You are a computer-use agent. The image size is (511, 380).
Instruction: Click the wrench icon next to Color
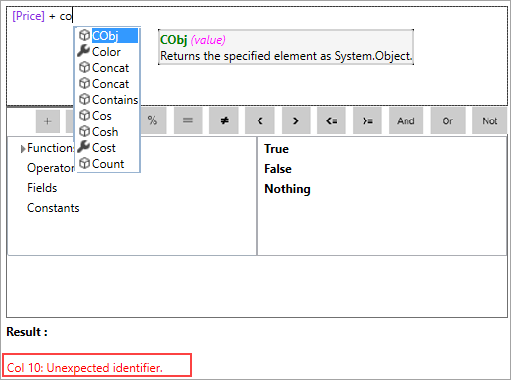point(84,51)
